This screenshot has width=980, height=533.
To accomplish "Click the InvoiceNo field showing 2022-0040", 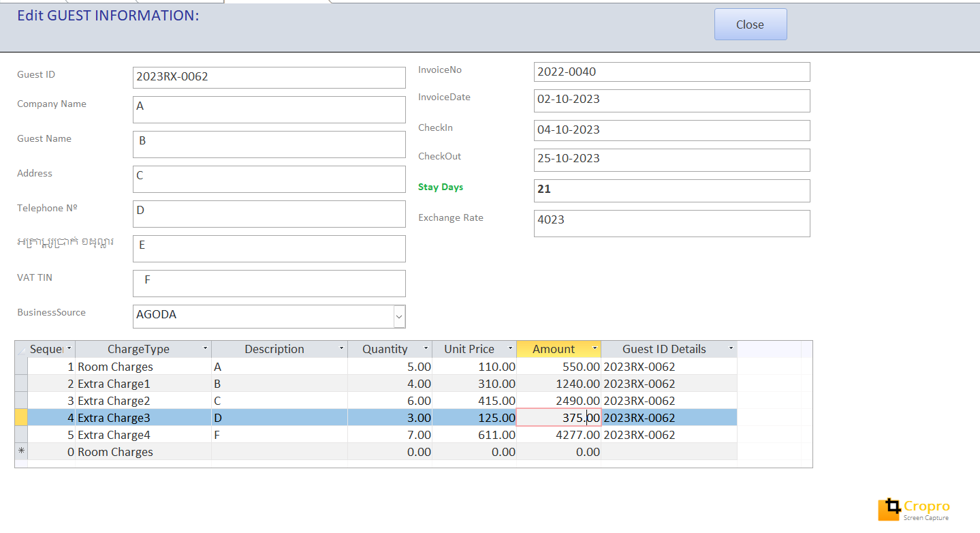I will click(671, 72).
